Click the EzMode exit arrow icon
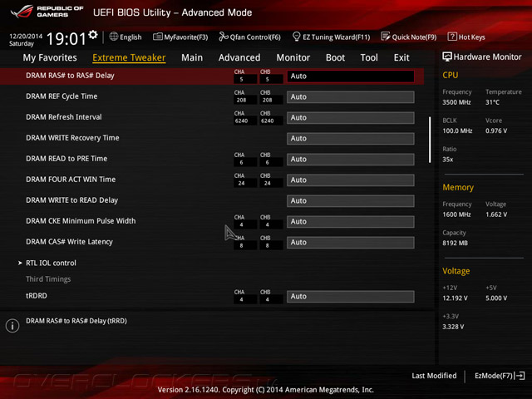 (520, 376)
